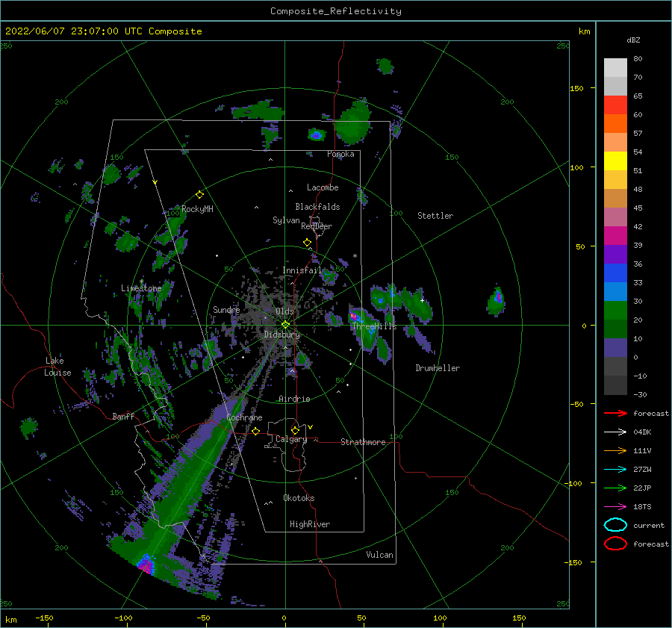Click the magenta 18TS arrow icon
This screenshot has width=672, height=628.
tap(615, 507)
